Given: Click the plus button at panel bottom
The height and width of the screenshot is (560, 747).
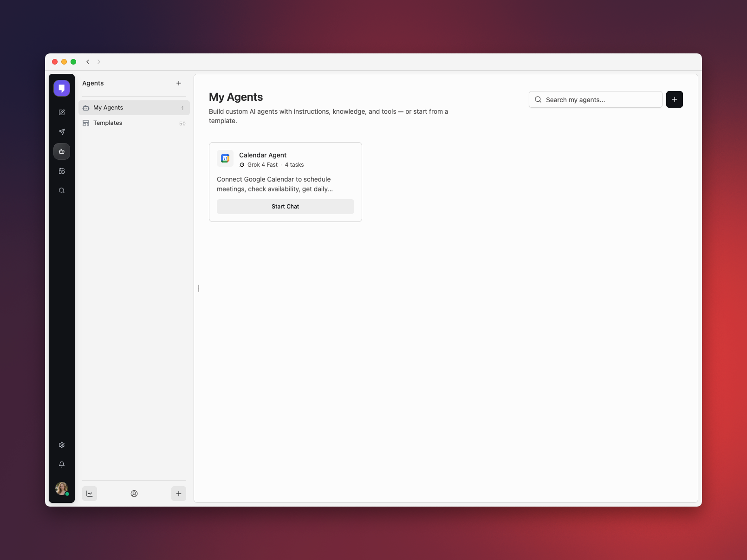Looking at the screenshot, I should pos(179,494).
